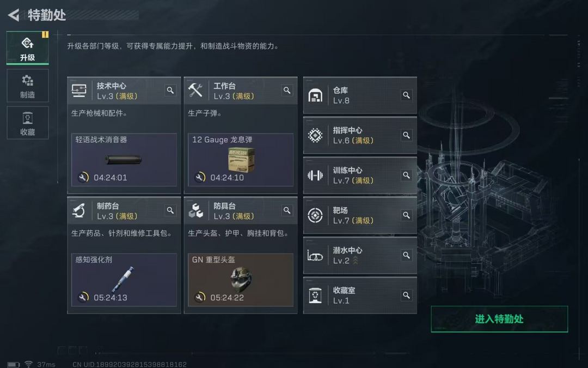The width and height of the screenshot is (588, 368).
Task: Inspect 指挥中心 using its magnifier icon
Action: click(x=406, y=135)
